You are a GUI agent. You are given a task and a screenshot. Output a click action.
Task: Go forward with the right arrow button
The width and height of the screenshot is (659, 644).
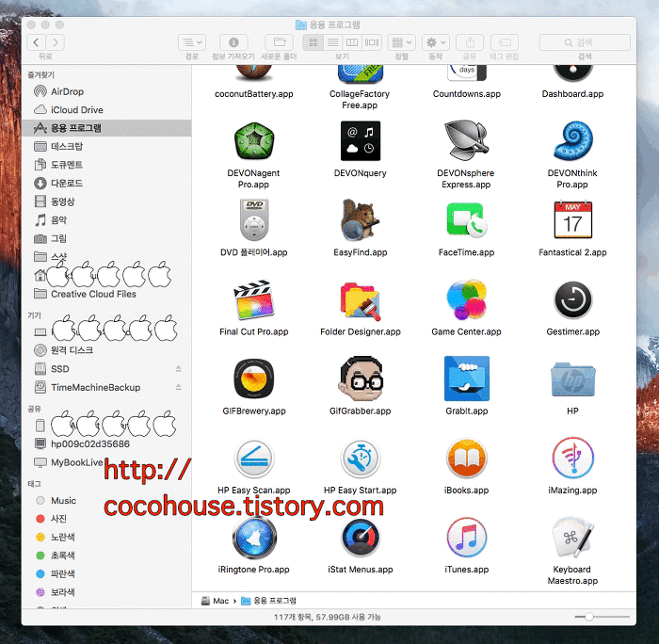(55, 42)
